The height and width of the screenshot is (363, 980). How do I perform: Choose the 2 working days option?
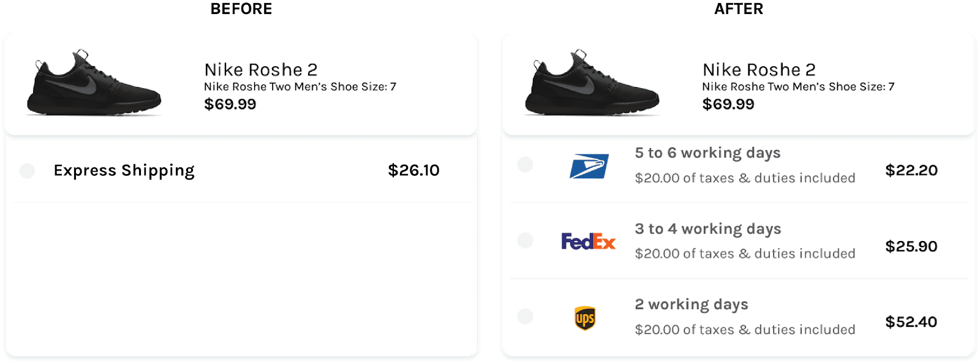click(x=692, y=305)
